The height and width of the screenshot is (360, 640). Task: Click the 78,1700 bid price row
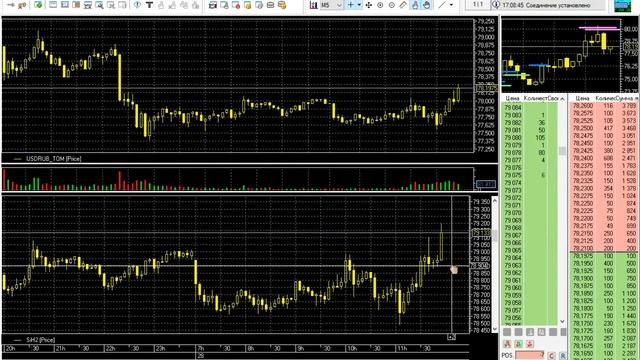coord(604,338)
